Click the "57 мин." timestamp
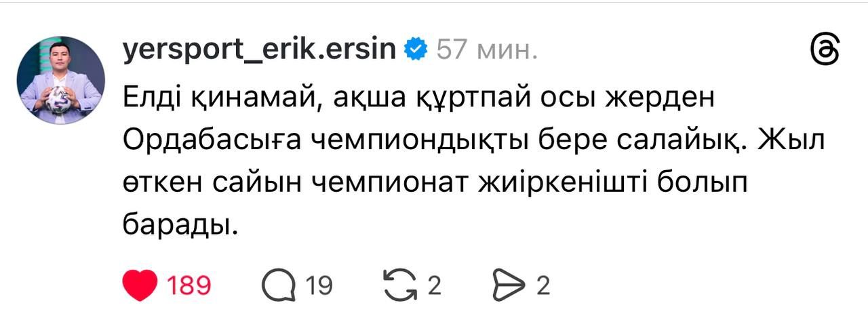868x322 pixels. click(488, 49)
